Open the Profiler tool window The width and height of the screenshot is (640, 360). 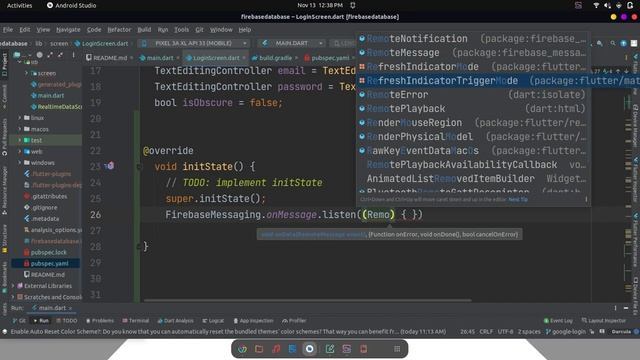click(294, 321)
